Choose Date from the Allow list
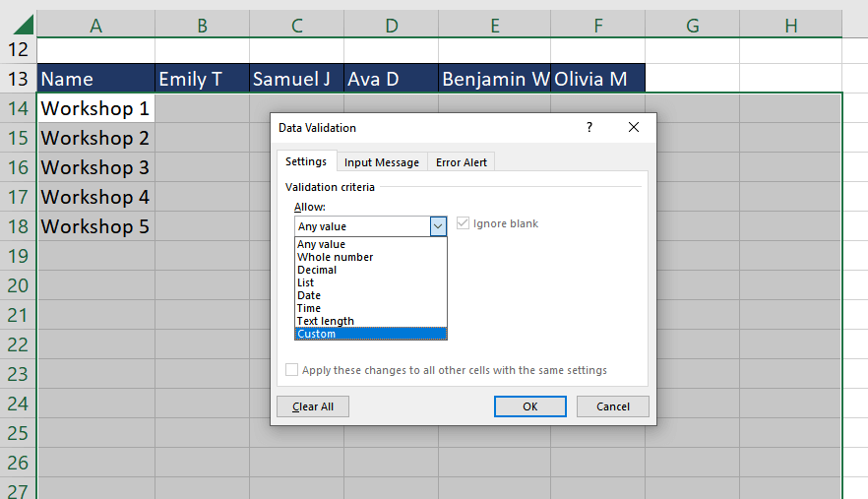This screenshot has height=499, width=868. click(370, 295)
